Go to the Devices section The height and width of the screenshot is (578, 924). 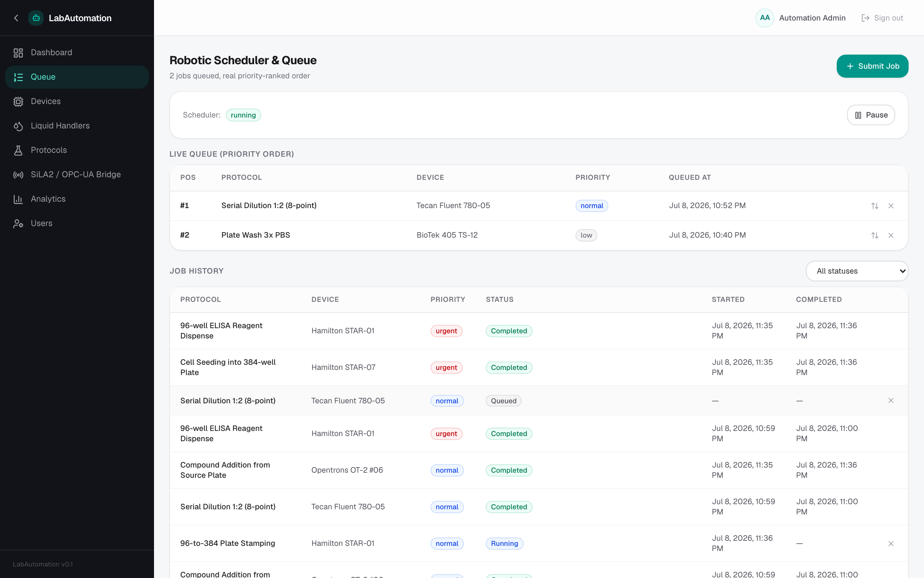pyautogui.click(x=77, y=102)
